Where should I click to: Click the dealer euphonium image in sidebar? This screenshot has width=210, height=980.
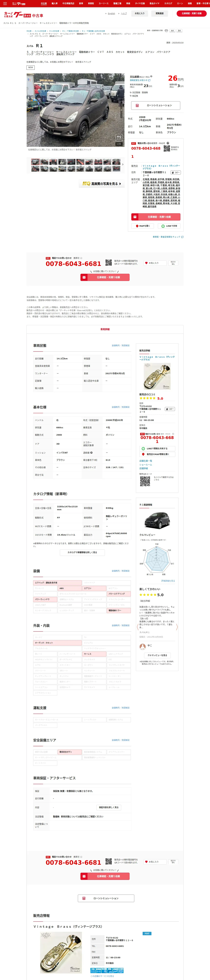(x=157, y=376)
